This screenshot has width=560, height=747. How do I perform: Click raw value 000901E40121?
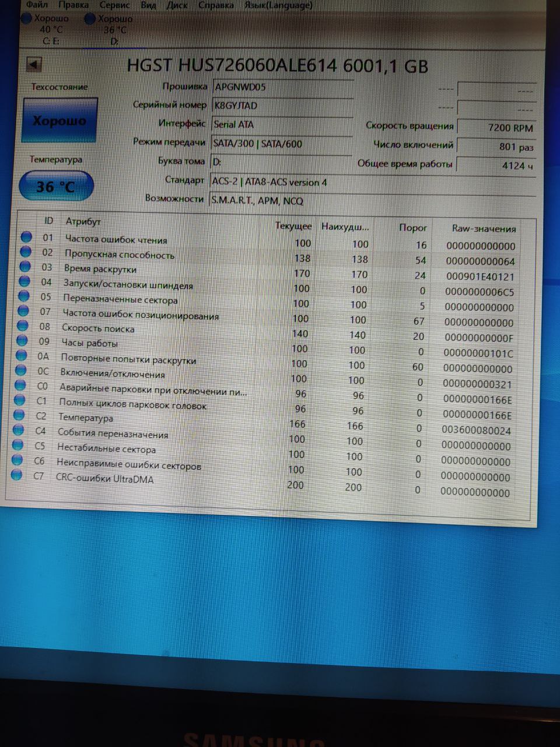(480, 277)
